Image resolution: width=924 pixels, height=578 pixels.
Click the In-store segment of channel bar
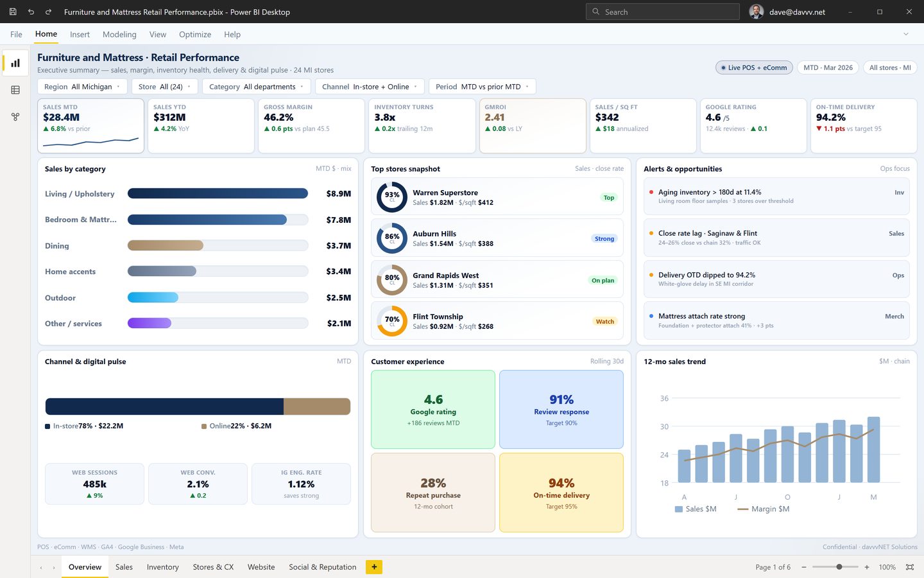point(164,407)
